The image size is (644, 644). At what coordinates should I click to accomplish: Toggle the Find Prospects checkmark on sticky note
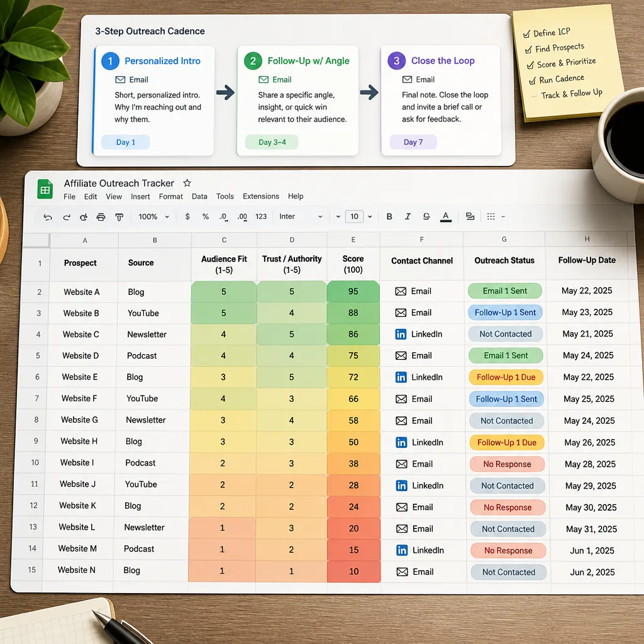point(528,50)
